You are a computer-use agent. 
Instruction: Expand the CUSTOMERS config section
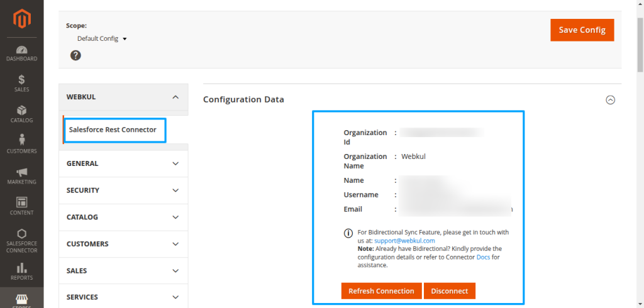124,244
